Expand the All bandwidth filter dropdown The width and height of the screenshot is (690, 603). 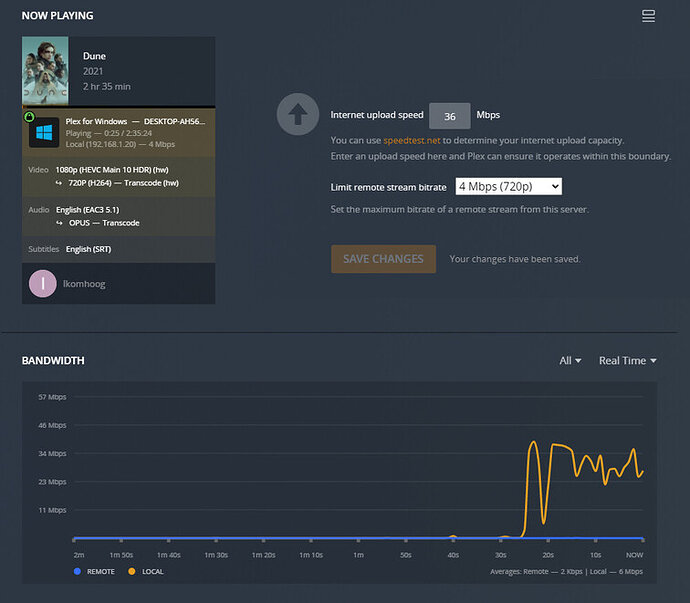click(570, 360)
